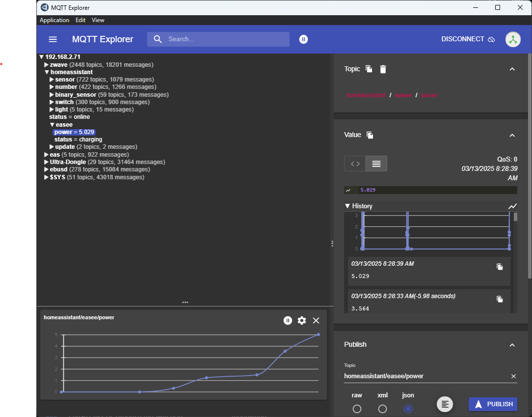The image size is (532, 417).
Task: Click the MQTT Explorer app icon in title bar
Action: click(x=45, y=7)
